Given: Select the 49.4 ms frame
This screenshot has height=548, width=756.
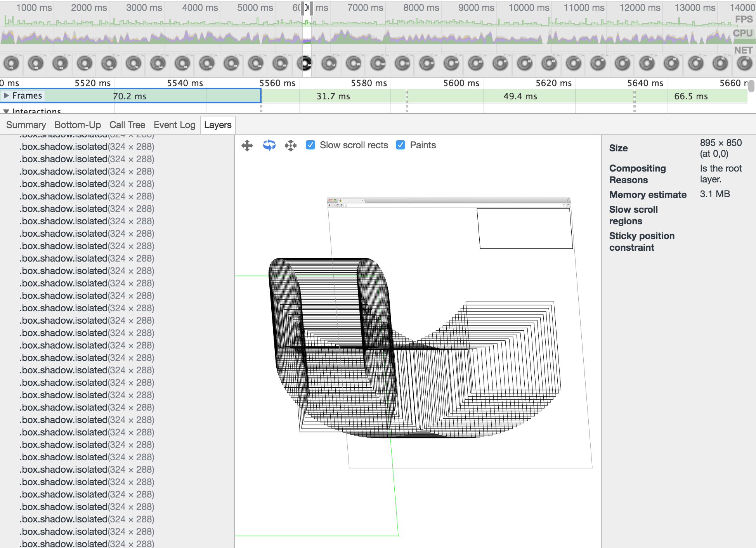Looking at the screenshot, I should coord(520,96).
